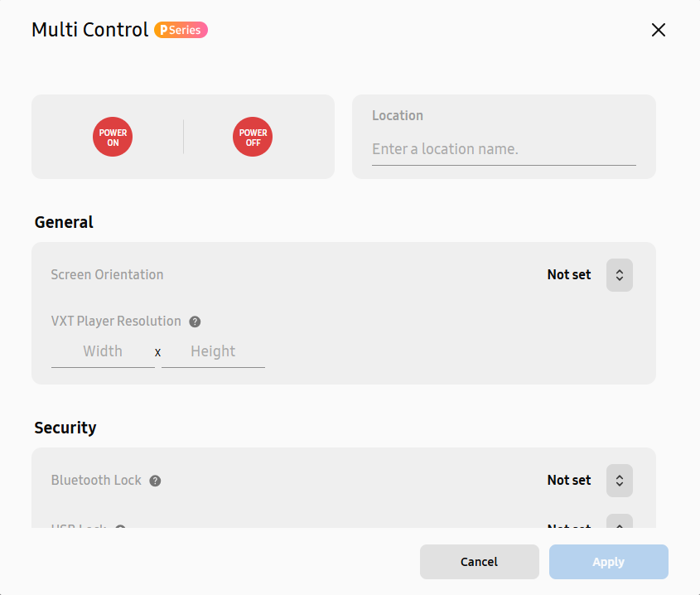Focus the Width resolution field
This screenshot has width=700, height=595.
[103, 351]
